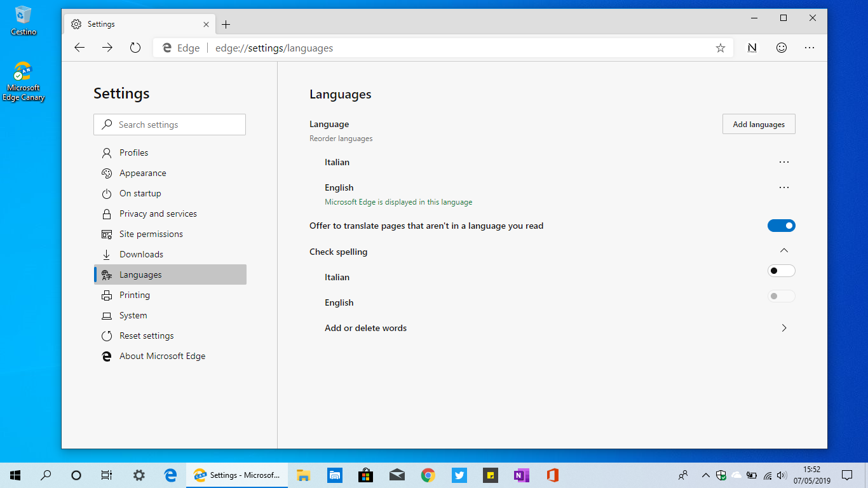Open the Downloads settings section

[x=142, y=254]
